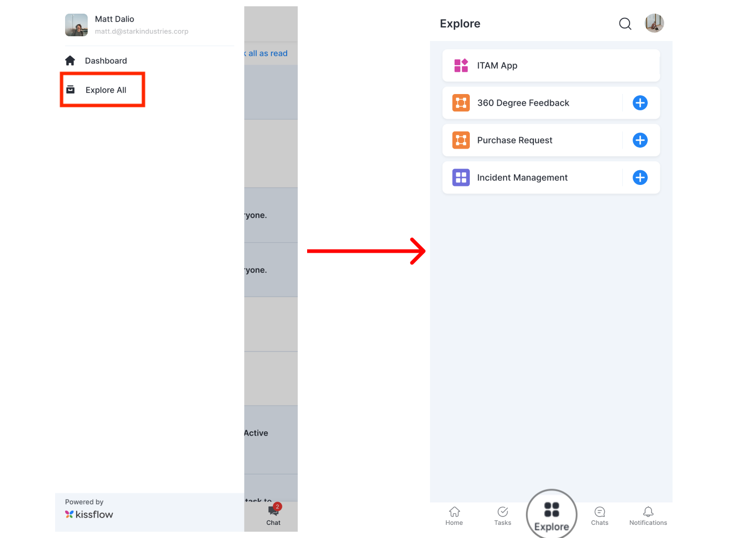Add 360 Degree Feedback with plus button
756x538 pixels.
[640, 103]
